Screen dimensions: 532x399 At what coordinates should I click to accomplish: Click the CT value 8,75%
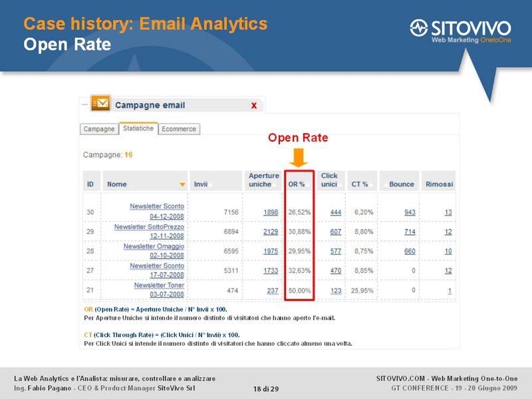(364, 251)
